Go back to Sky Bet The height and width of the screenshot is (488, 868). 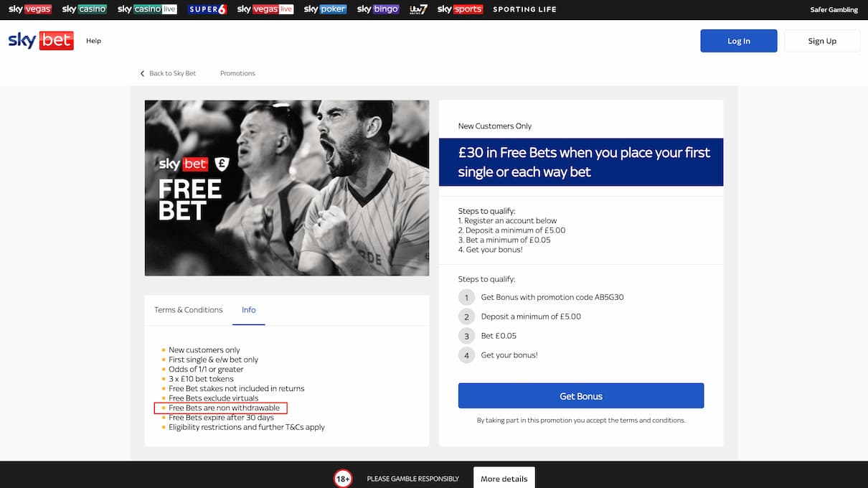(x=172, y=73)
